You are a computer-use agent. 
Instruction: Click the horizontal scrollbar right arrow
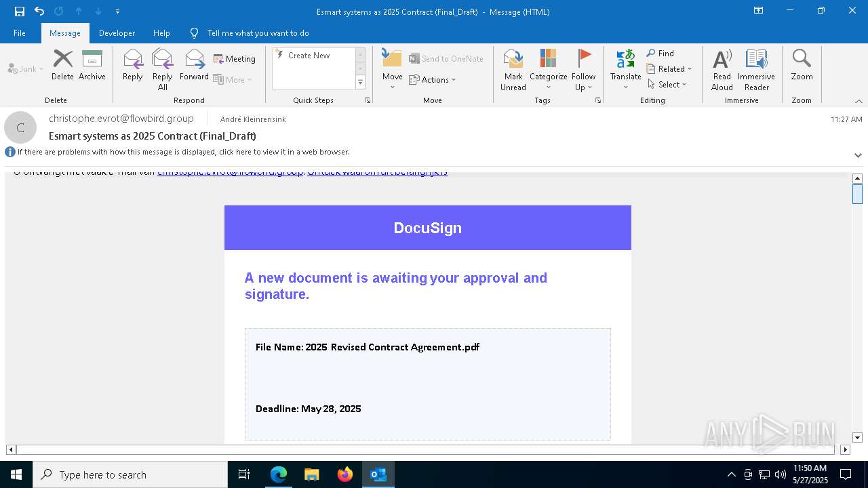tap(845, 449)
